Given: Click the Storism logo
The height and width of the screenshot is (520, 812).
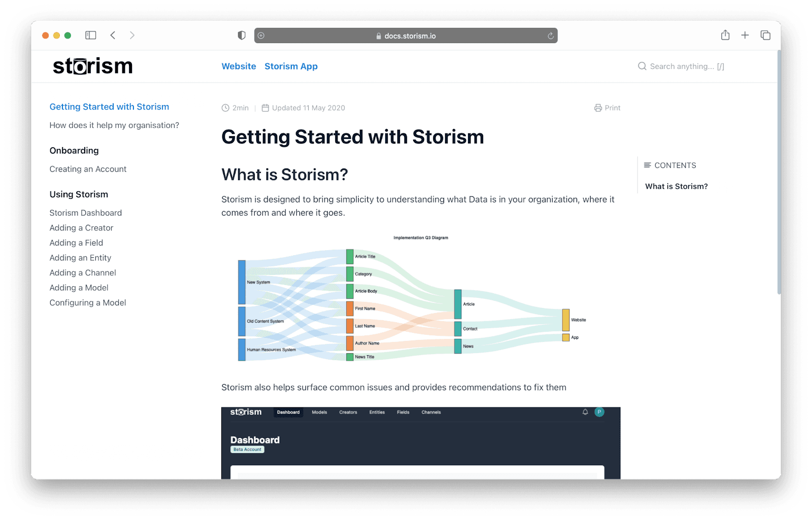Looking at the screenshot, I should pyautogui.click(x=92, y=66).
